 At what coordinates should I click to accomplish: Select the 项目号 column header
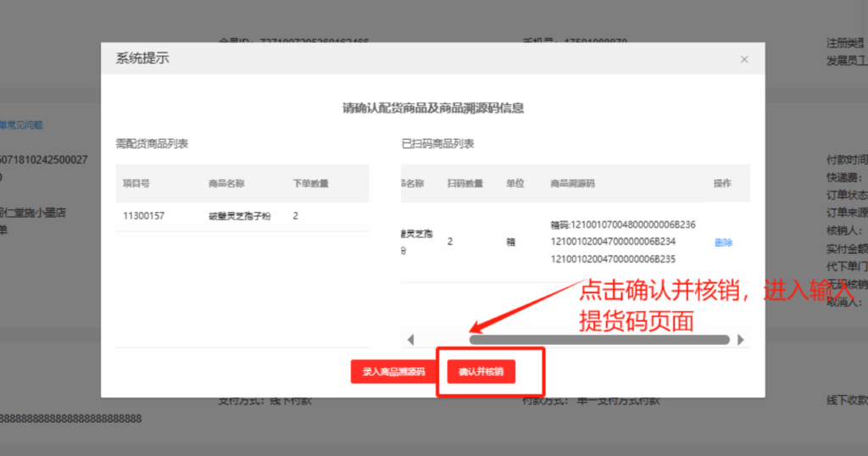coord(136,183)
